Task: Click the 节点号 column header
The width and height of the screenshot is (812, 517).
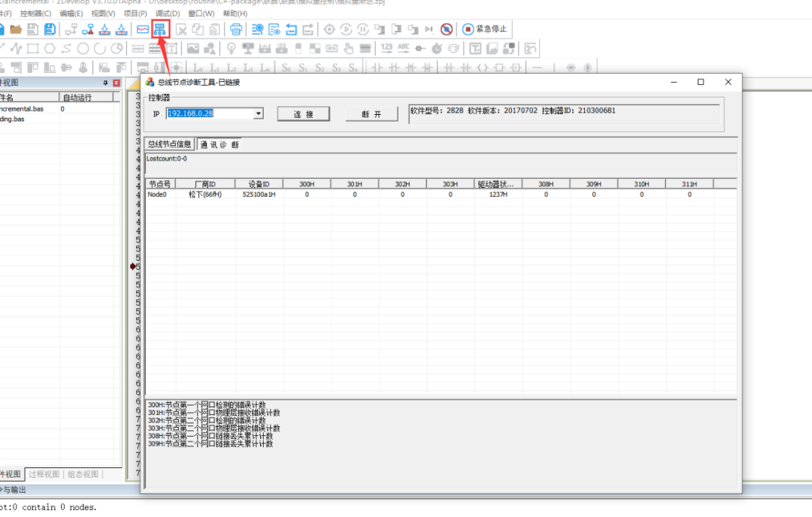Action: 161,184
